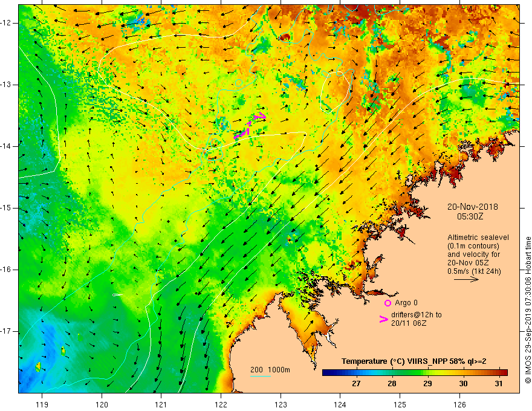
Task: Click the latitude axis label -13
Action: point(6,85)
